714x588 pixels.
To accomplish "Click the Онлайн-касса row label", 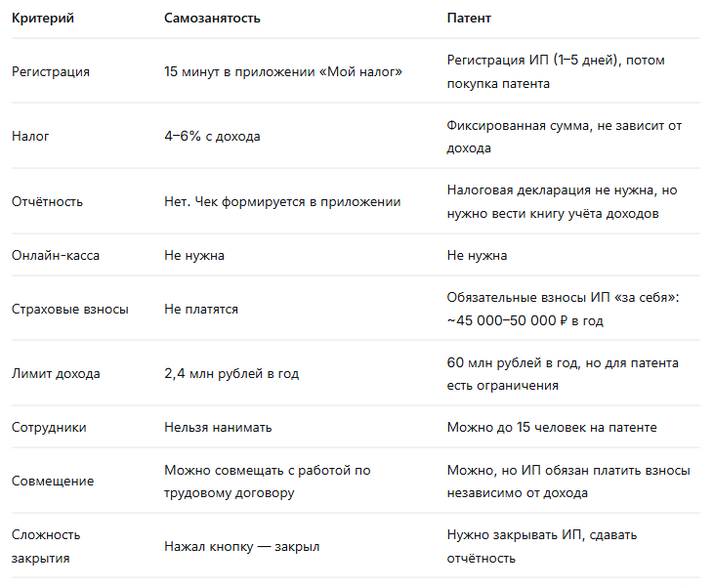I will (x=56, y=256).
